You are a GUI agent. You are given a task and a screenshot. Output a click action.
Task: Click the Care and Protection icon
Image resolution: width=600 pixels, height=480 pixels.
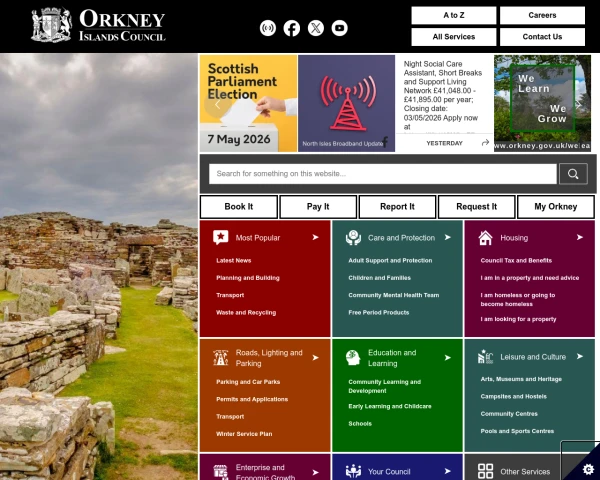coord(353,238)
